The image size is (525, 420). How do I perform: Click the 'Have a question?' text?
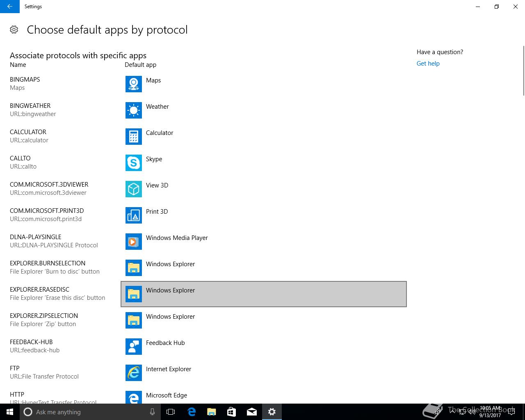[x=440, y=52]
